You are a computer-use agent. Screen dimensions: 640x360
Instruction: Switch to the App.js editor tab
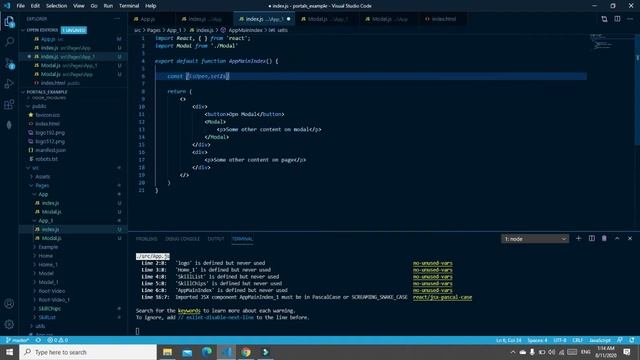point(147,19)
